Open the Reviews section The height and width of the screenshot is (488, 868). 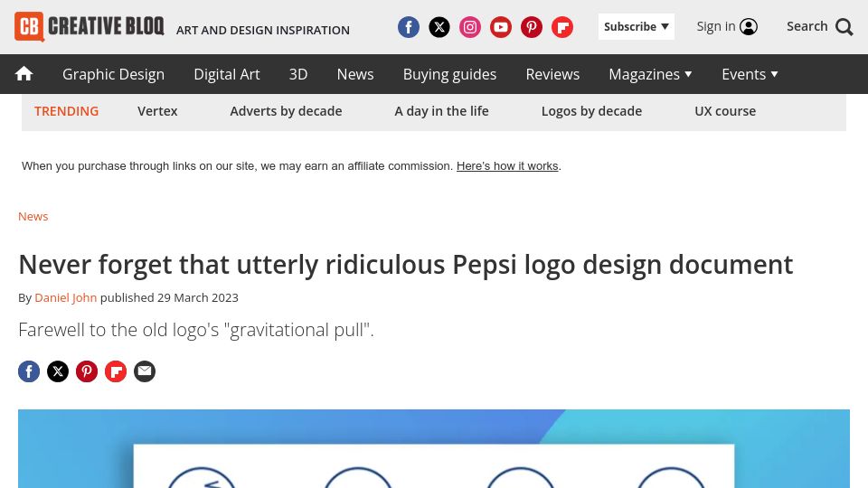pos(552,74)
